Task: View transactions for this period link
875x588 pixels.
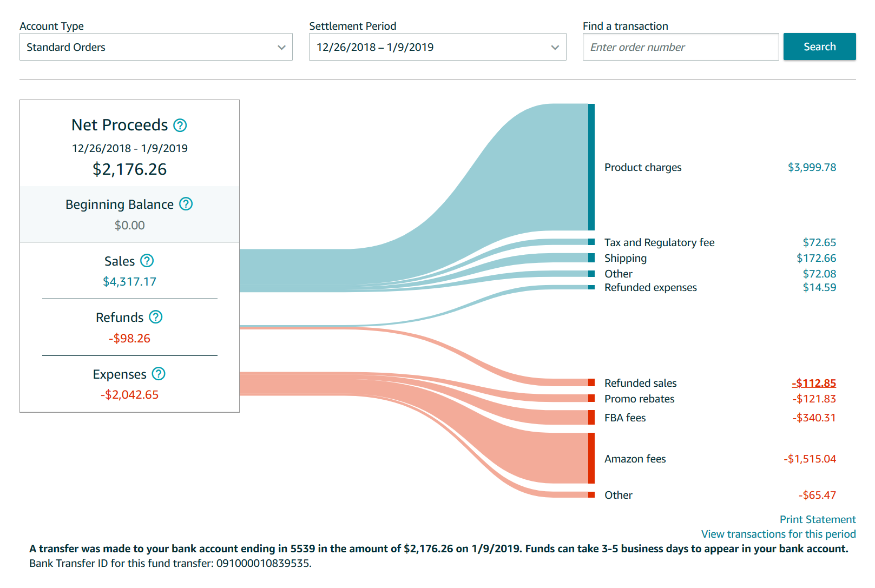Action: [x=778, y=534]
